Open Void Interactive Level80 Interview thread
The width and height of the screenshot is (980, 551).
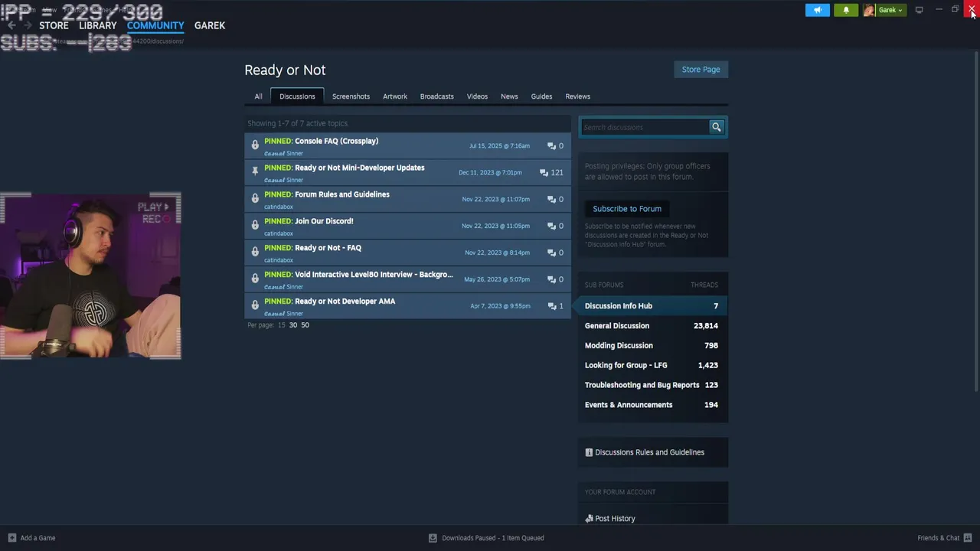point(374,275)
